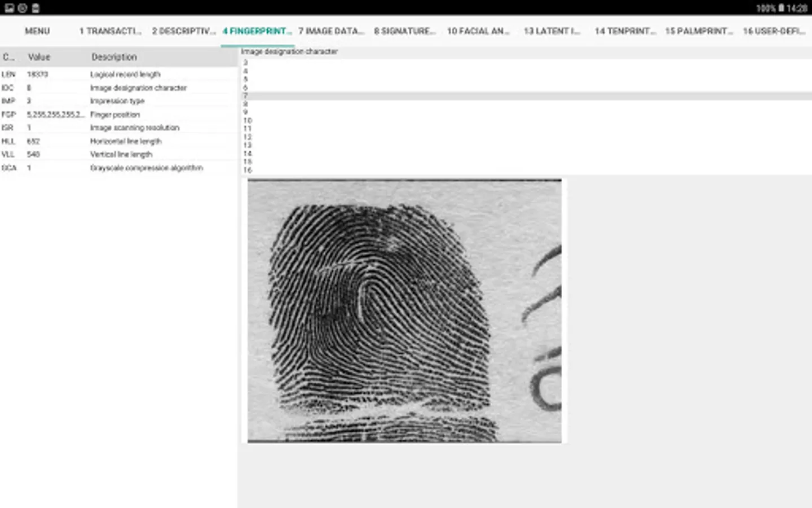Click the C... column header
The height and width of the screenshot is (508, 812).
[x=8, y=57]
